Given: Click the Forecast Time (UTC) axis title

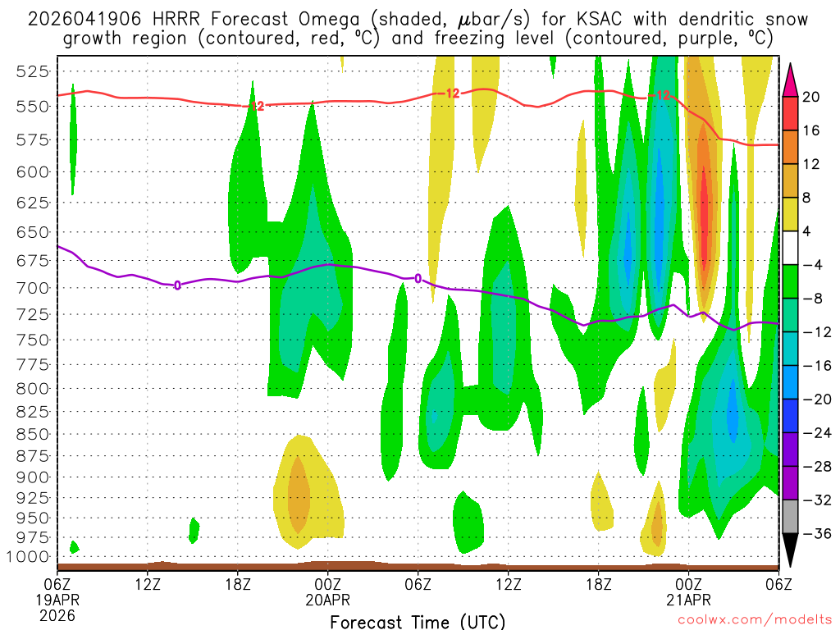Looking at the screenshot, I should (x=418, y=621).
